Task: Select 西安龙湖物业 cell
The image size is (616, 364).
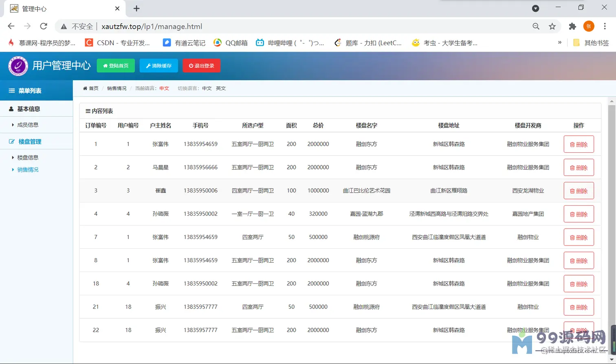Action: (528, 191)
